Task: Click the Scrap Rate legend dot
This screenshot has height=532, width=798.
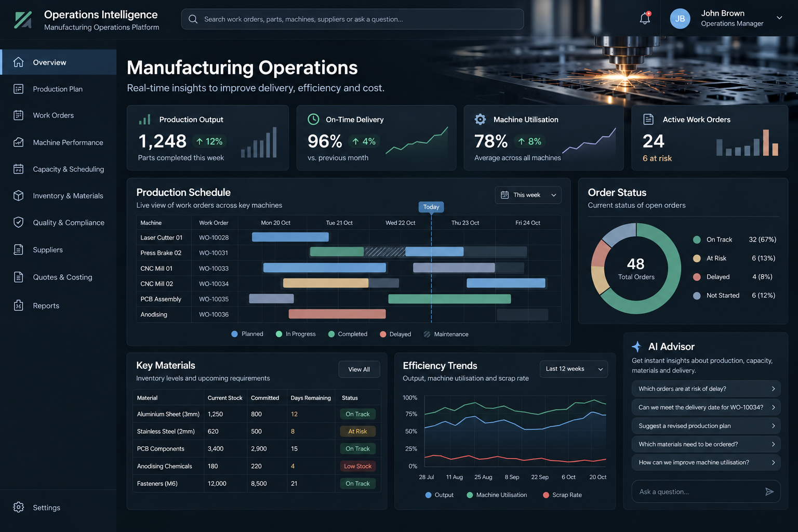Action: coord(546,495)
